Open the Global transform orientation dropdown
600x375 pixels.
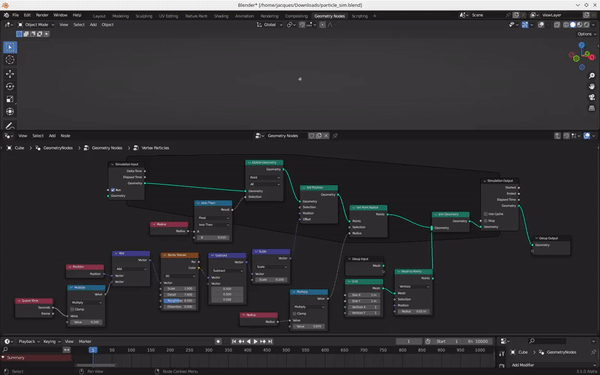click(x=269, y=24)
